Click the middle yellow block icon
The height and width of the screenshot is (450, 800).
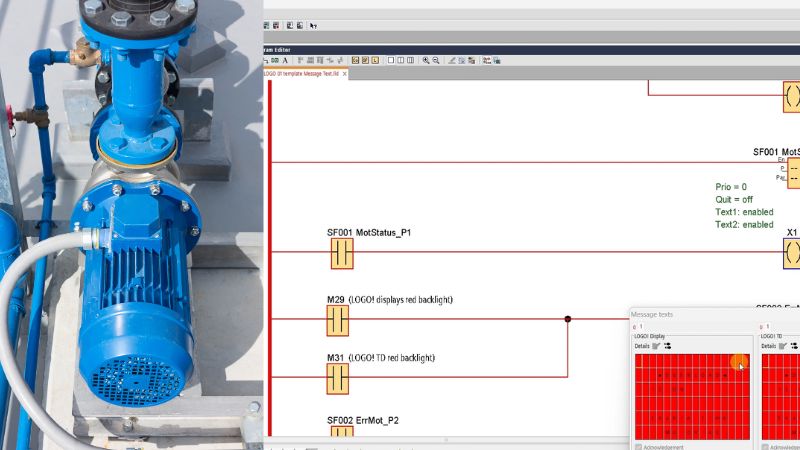(365, 60)
